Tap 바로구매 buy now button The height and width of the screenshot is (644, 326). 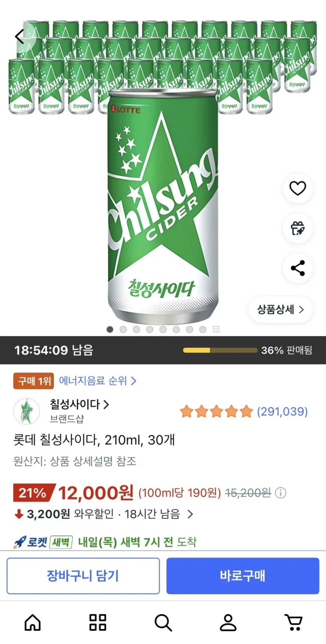click(242, 576)
